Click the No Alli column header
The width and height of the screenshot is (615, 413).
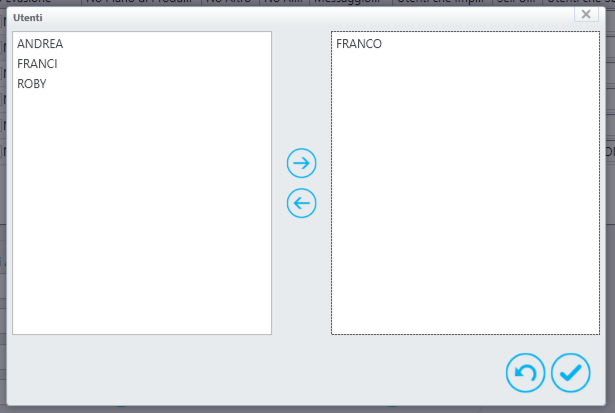[x=283, y=2]
